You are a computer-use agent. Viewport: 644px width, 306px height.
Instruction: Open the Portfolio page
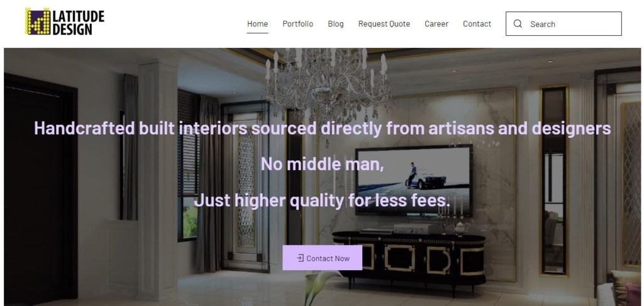pos(297,24)
